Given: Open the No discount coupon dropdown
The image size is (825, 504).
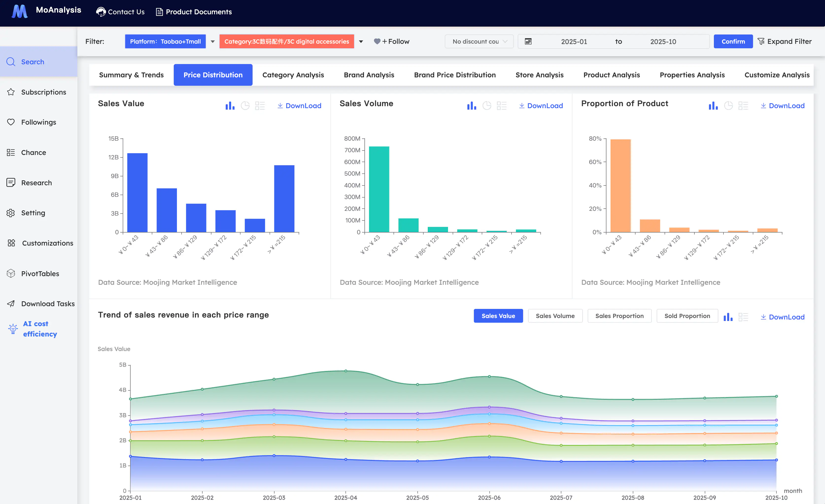Looking at the screenshot, I should tap(479, 41).
